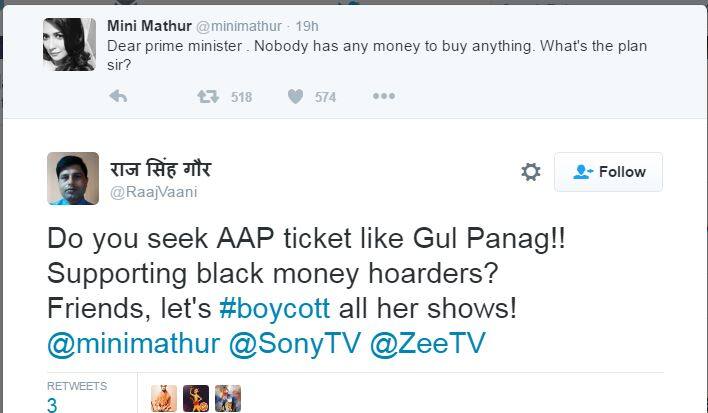
Task: Visit the @SonyTV mention
Action: (294, 343)
